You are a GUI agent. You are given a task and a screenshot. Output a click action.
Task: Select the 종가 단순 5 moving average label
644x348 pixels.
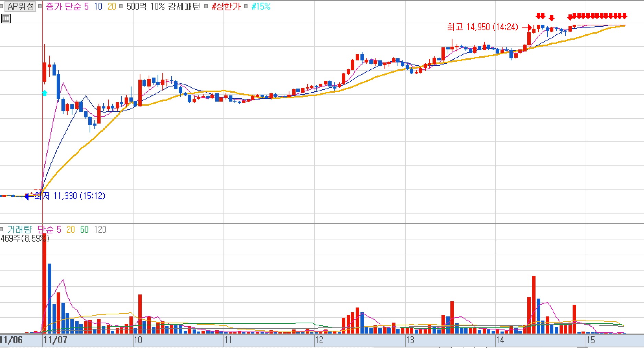tap(67, 6)
